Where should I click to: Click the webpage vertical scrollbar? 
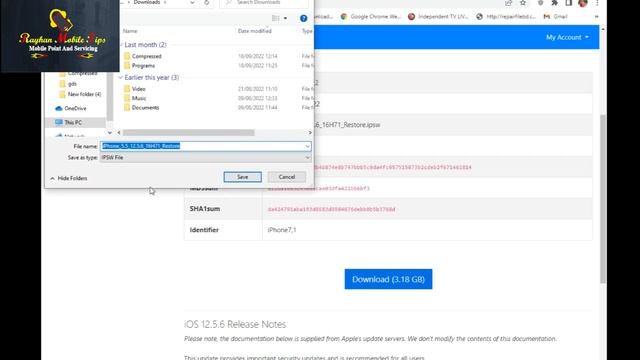[x=603, y=199]
